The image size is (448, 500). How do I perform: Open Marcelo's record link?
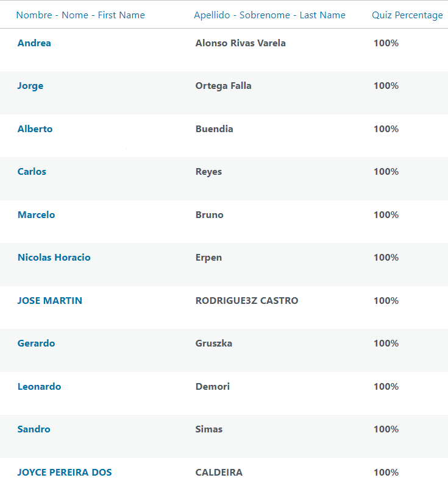(36, 215)
